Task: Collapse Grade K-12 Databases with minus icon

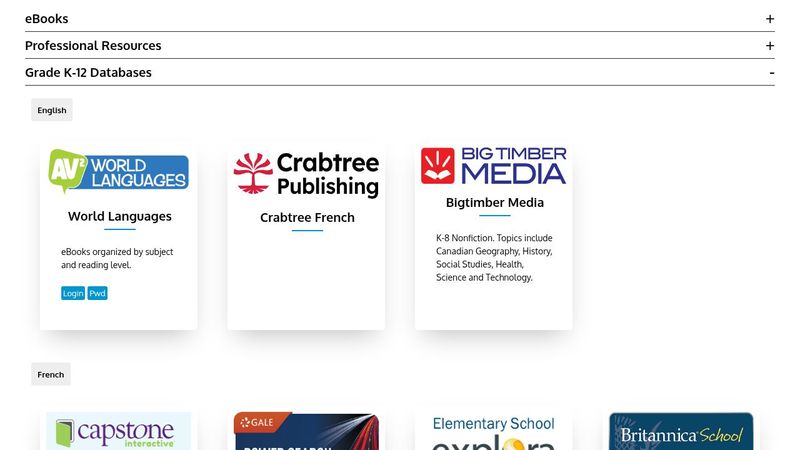Action: [771, 73]
